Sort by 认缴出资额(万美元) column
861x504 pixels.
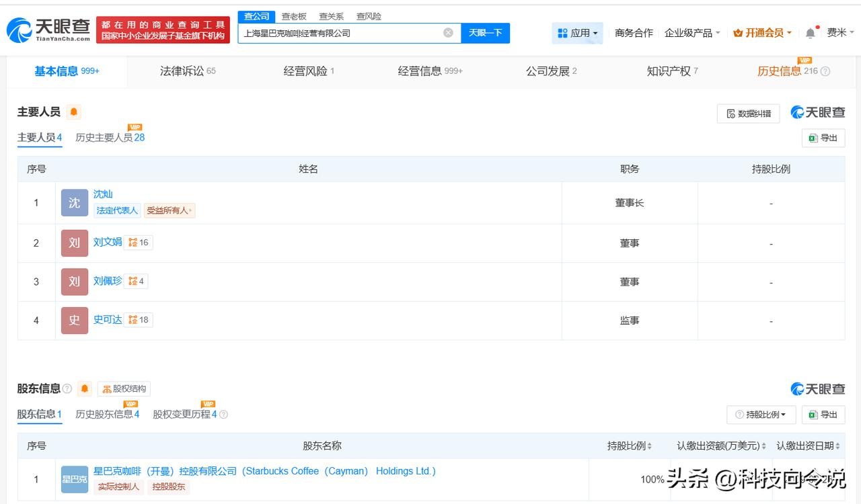[x=721, y=446]
